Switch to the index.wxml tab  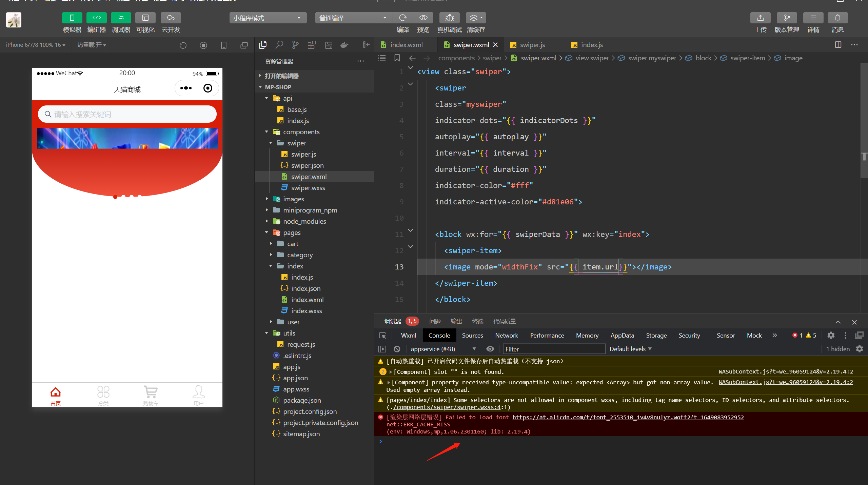click(x=406, y=45)
